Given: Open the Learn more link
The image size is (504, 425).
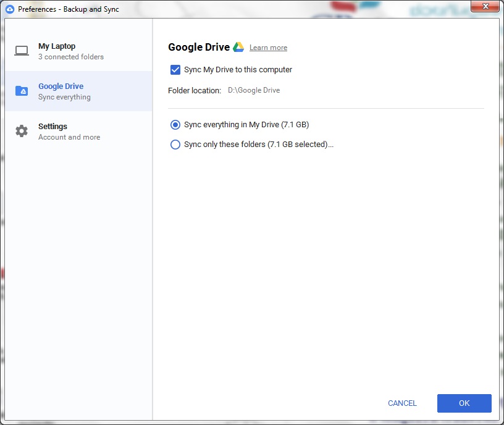Looking at the screenshot, I should tap(268, 48).
